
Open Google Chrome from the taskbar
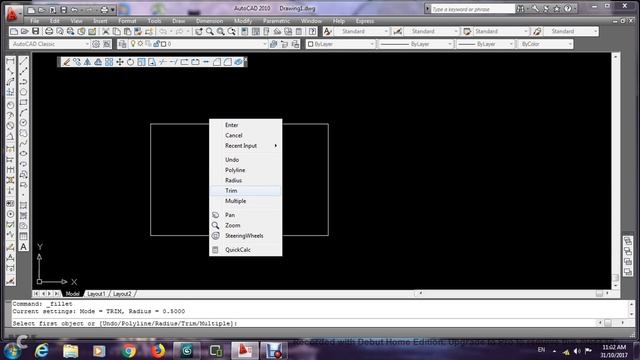pyautogui.click(x=129, y=351)
